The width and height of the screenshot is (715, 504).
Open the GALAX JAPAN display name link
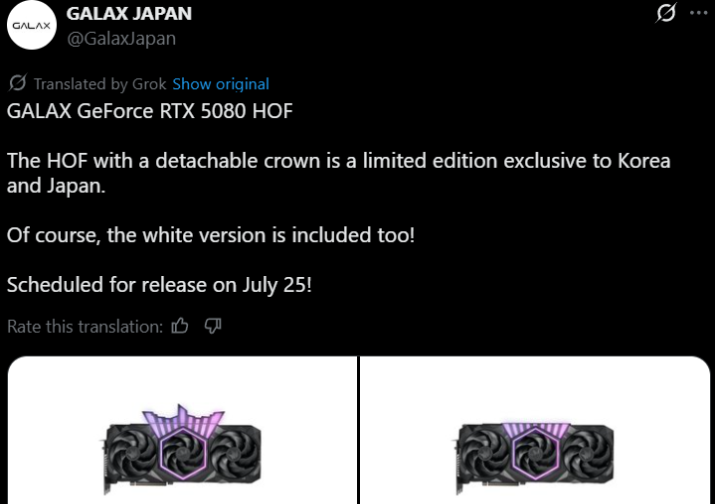[129, 14]
